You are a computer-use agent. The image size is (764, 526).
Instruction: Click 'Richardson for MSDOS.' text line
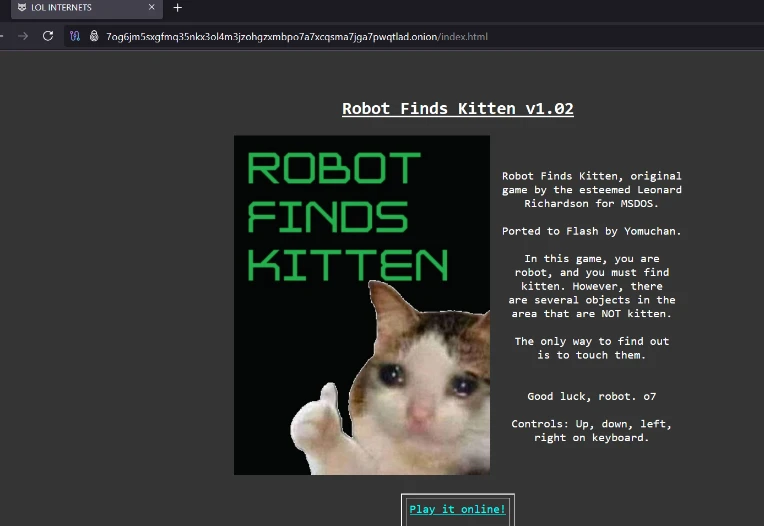coord(592,204)
